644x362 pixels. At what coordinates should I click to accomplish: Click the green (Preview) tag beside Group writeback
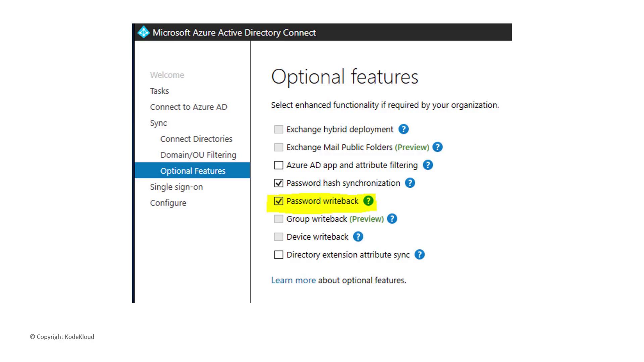[367, 219]
